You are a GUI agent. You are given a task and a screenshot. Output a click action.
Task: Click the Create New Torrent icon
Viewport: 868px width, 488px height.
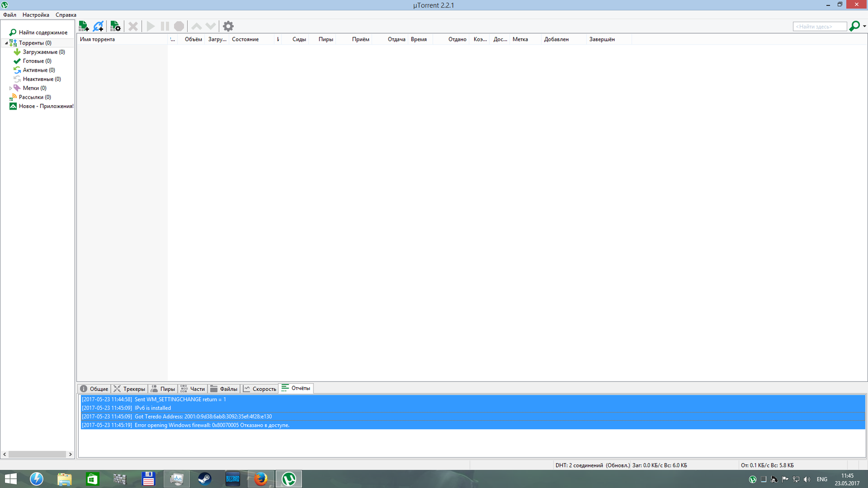(x=115, y=26)
